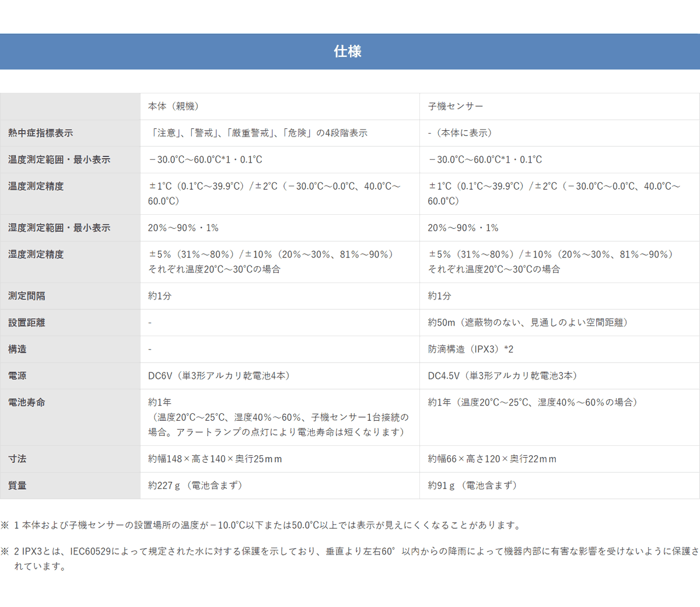Image resolution: width=700 pixels, height=607 pixels.
Task: Click 本体 battery life 約1年 cell
Action: [280, 417]
